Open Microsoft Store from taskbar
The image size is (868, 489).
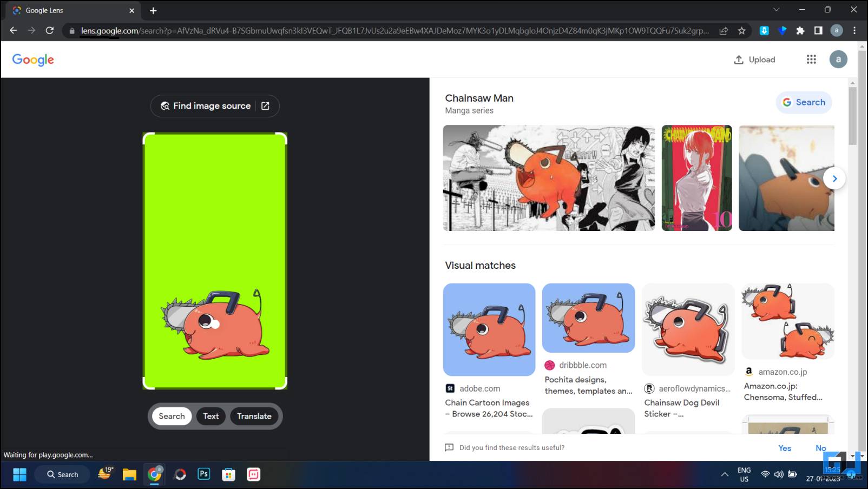coord(229,474)
